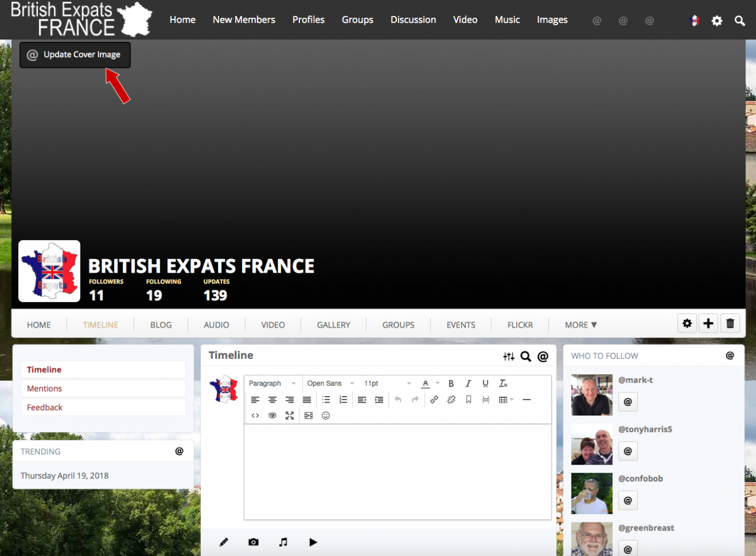Click the plus icon on the profile menu bar
756x556 pixels.
(x=708, y=323)
